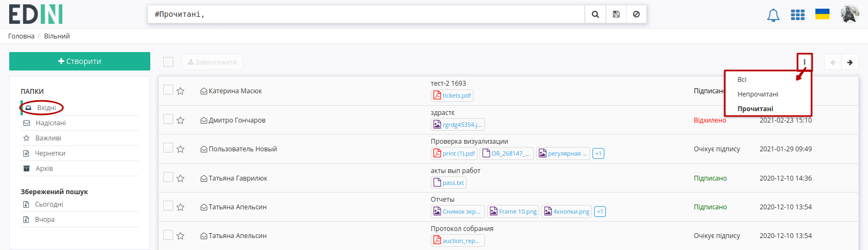868x250 pixels.
Task: Open the auction_rep... pdf attachment
Action: 458,241
